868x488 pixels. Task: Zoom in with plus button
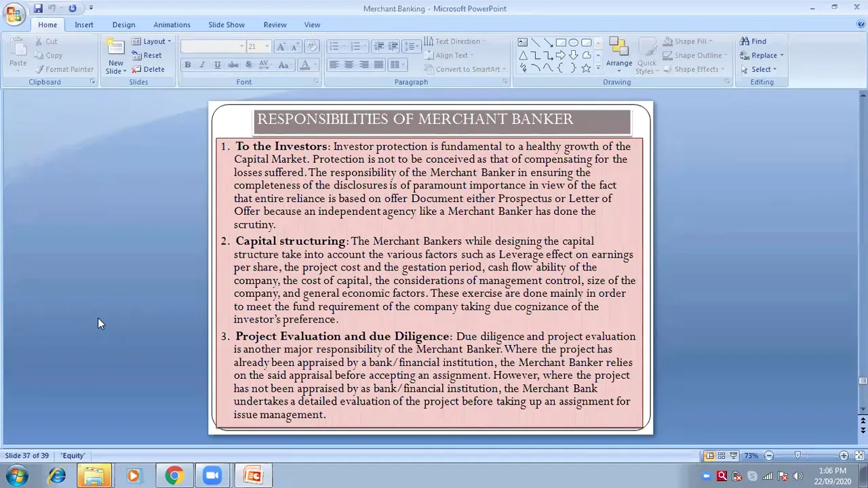(x=844, y=455)
